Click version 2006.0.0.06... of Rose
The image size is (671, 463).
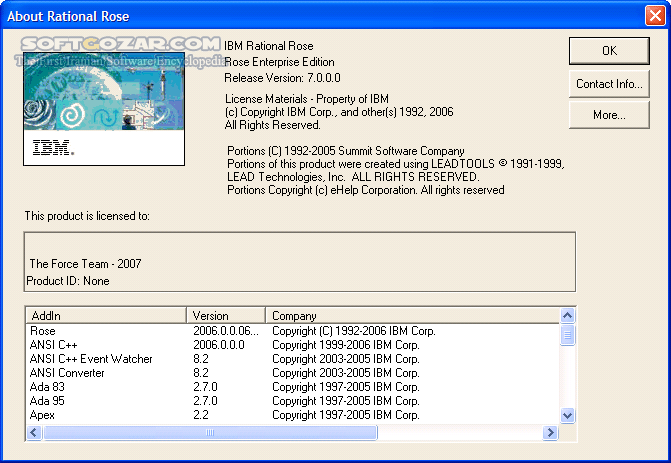226,331
